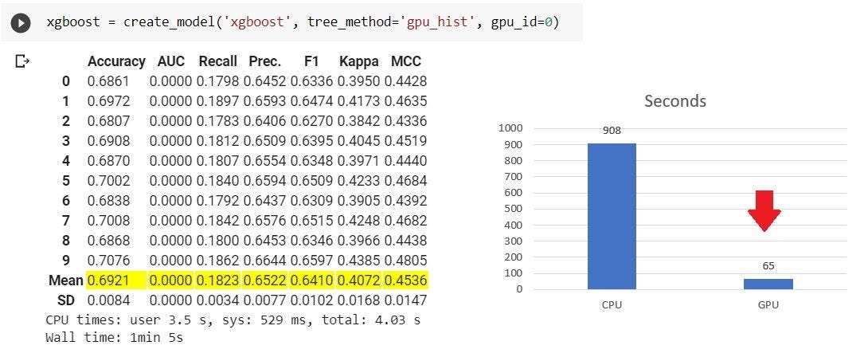Click the highlighted Mean row label
Screen dimensions: 868x357
(x=65, y=280)
